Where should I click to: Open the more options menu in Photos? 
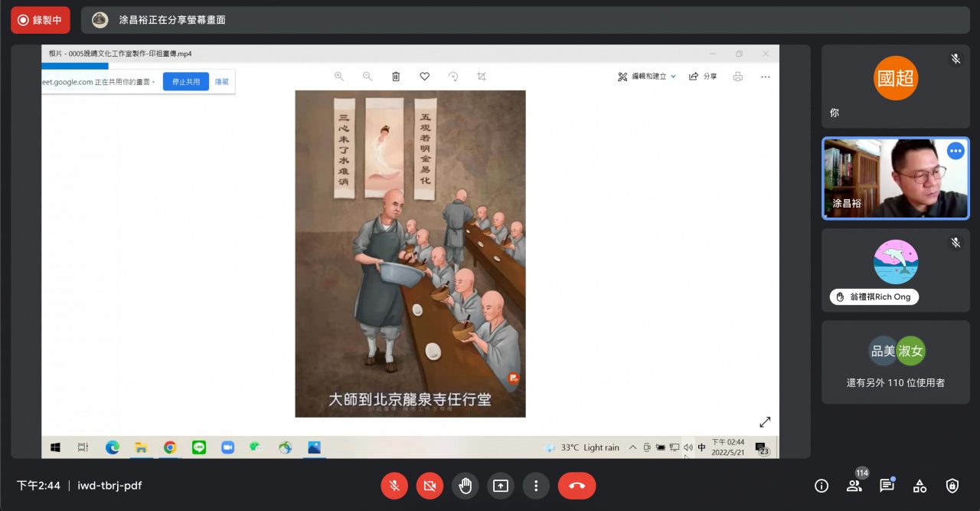pyautogui.click(x=765, y=77)
